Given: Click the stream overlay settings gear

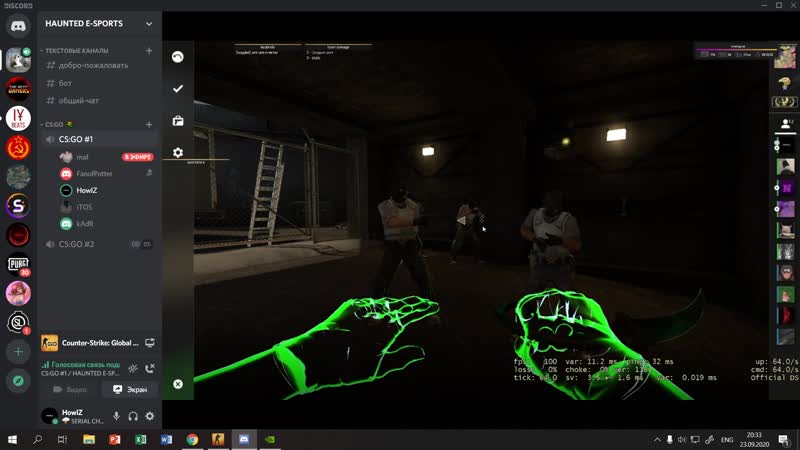Looking at the screenshot, I should [178, 153].
